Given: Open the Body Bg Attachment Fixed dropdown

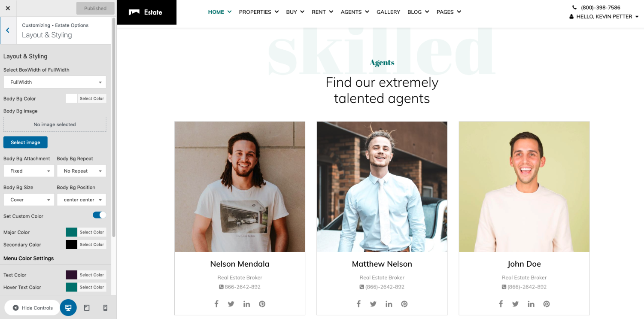Looking at the screenshot, I should [x=29, y=171].
